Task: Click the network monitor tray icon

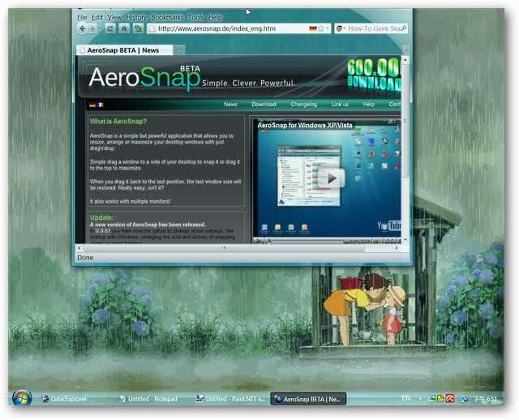Action: (x=464, y=398)
